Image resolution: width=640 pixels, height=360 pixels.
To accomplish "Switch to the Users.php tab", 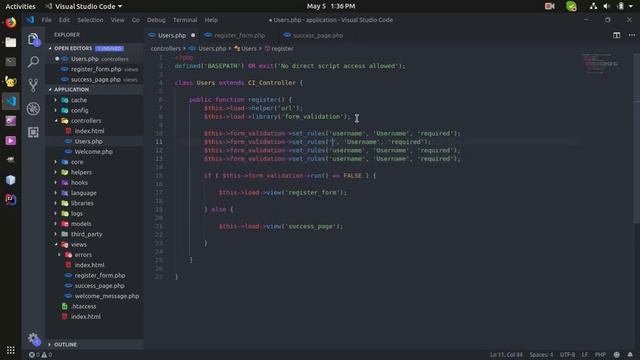I will click(x=172, y=36).
